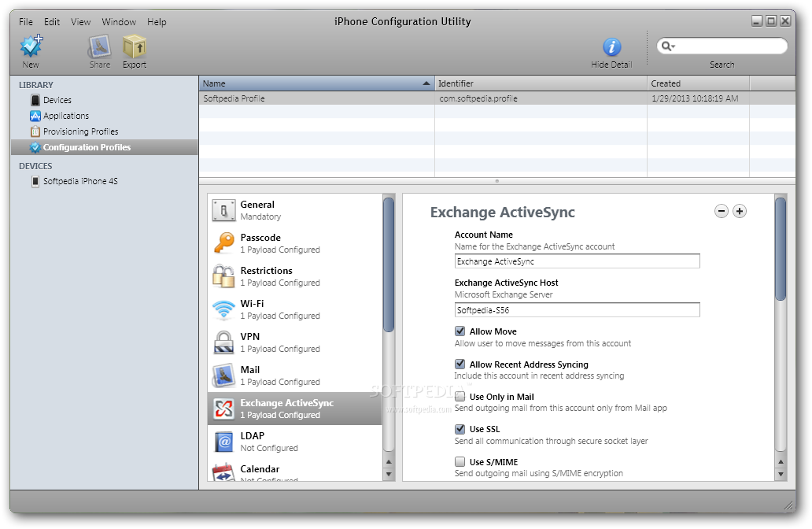This screenshot has height=529, width=812.
Task: Click the payload list scroll-down arrow
Action: pos(389,474)
